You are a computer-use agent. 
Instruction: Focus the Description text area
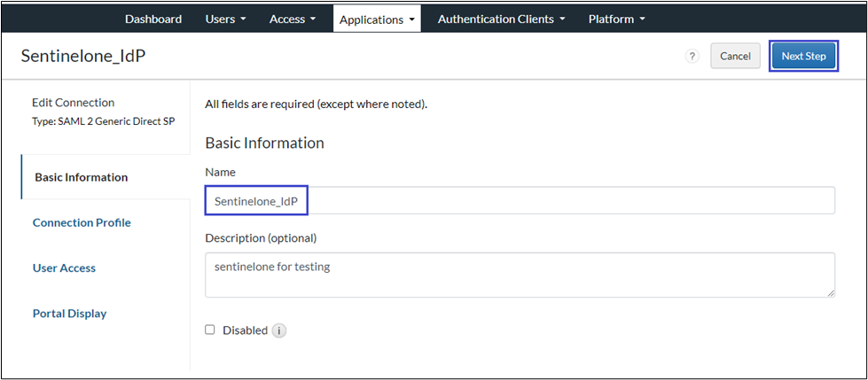tap(520, 275)
